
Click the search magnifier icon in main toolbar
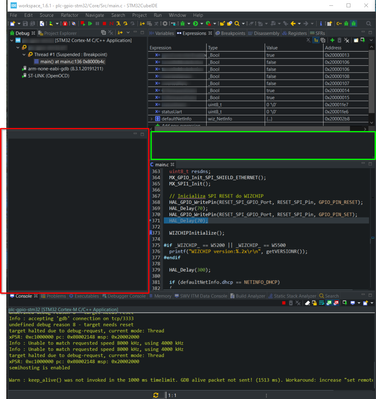coord(237,23)
